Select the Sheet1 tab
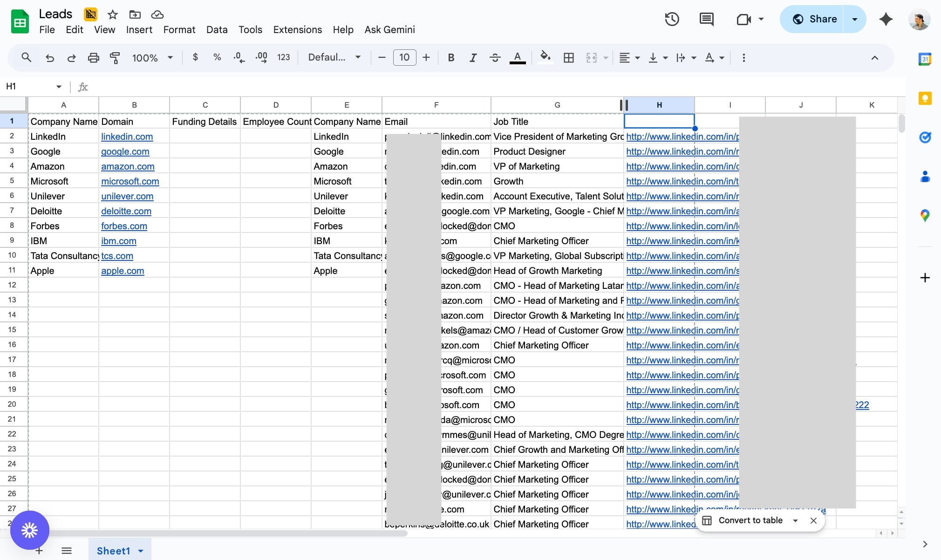 click(x=120, y=551)
